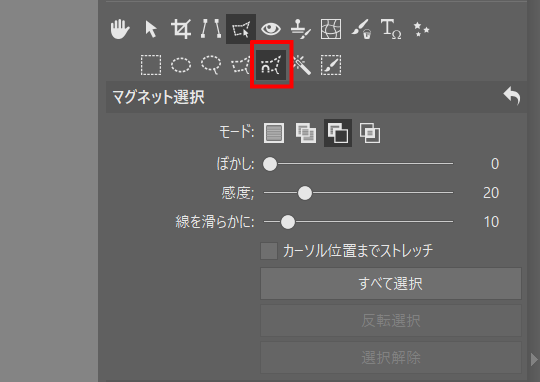Click the 選択解除 button
Screen dimensions: 540x382
[x=391, y=358]
